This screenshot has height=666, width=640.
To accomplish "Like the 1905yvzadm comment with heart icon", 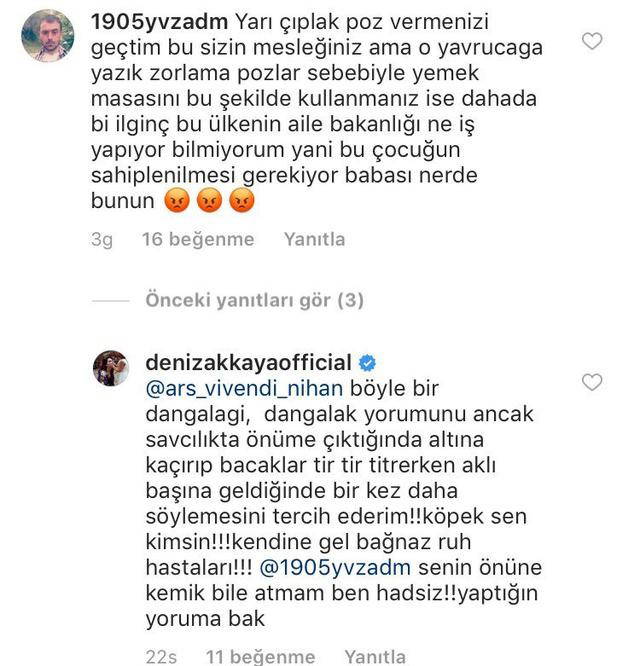I will 592,41.
